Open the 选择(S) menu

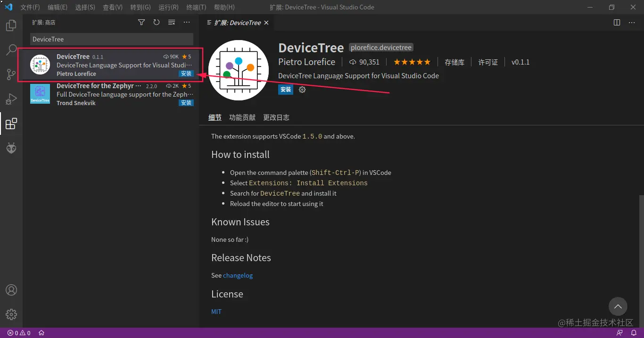(85, 7)
